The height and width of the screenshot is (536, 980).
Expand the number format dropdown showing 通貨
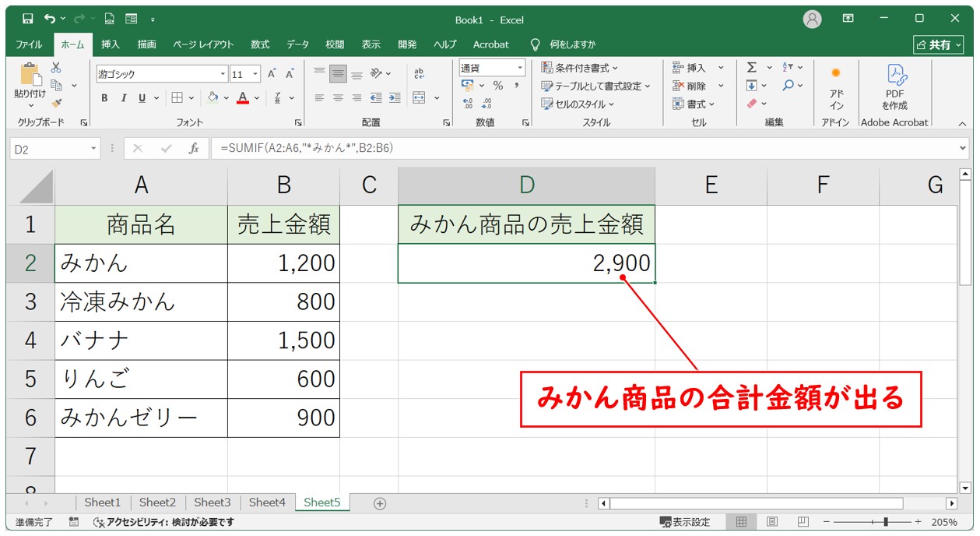click(520, 68)
